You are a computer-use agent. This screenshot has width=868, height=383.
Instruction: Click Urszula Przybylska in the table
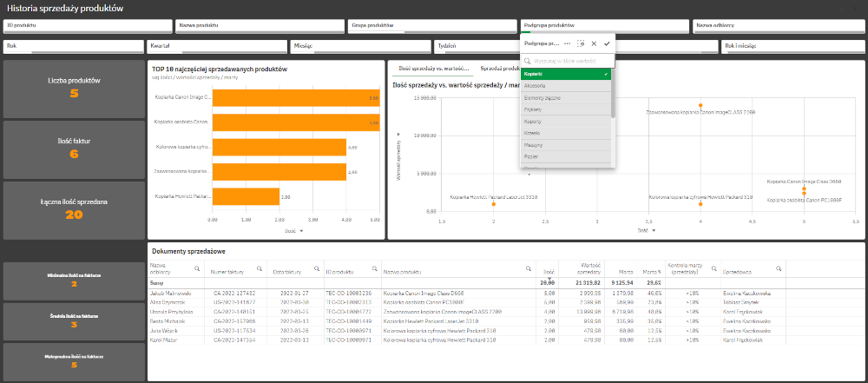click(171, 312)
